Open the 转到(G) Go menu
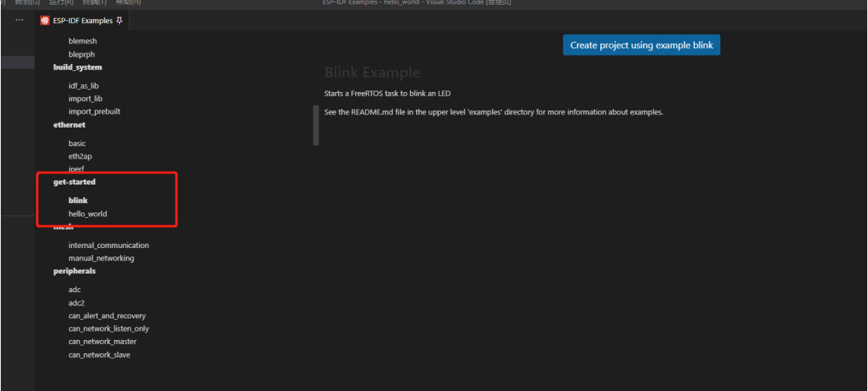This screenshot has width=868, height=391. [28, 2]
